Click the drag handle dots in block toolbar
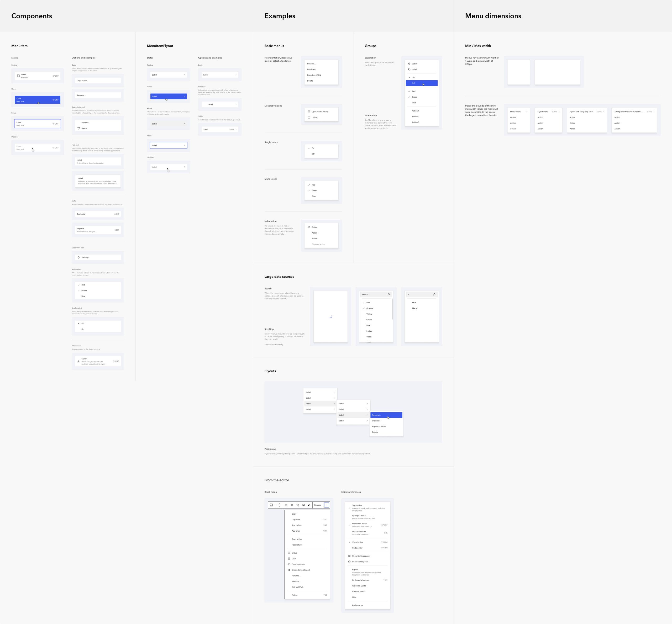The image size is (672, 624). [x=275, y=505]
